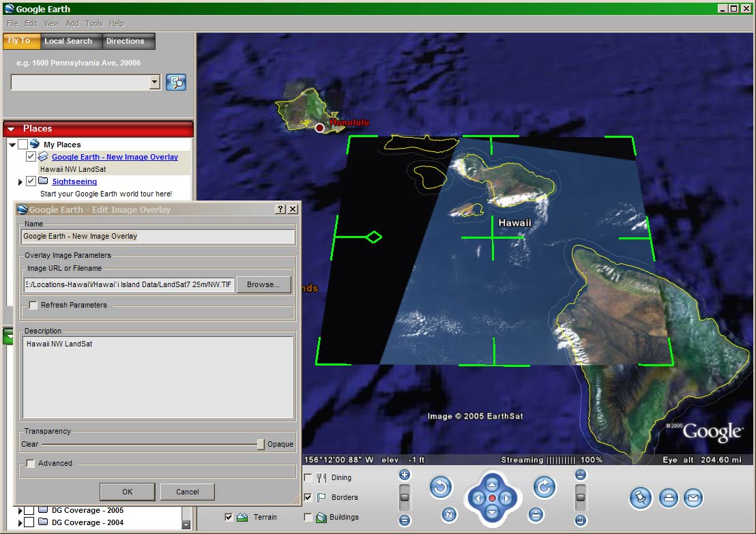Image resolution: width=756 pixels, height=534 pixels.
Task: Click the tilt slider handle
Action: tap(581, 497)
